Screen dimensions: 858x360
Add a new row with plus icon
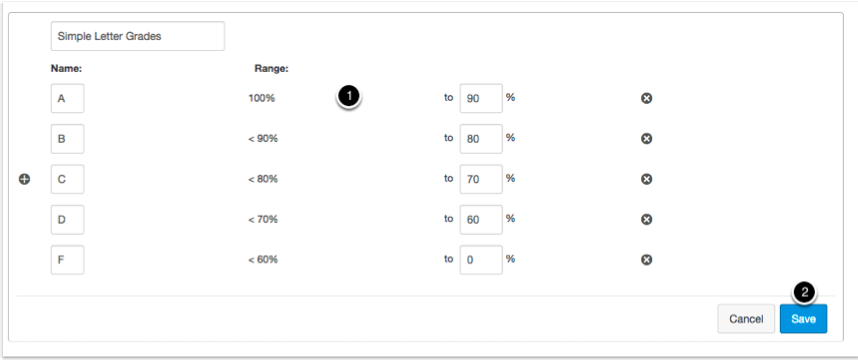click(x=25, y=179)
